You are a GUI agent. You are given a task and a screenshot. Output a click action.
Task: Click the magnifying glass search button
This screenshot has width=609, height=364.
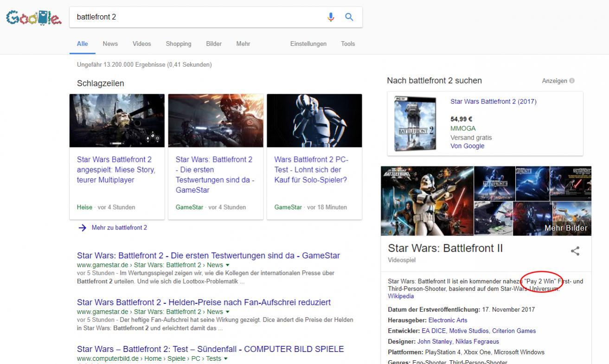(x=349, y=17)
